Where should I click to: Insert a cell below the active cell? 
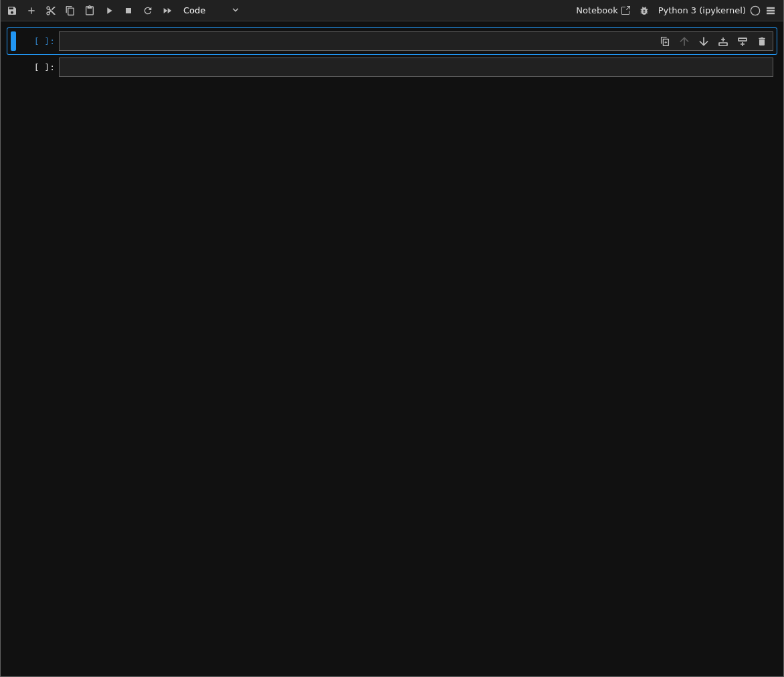coord(743,41)
